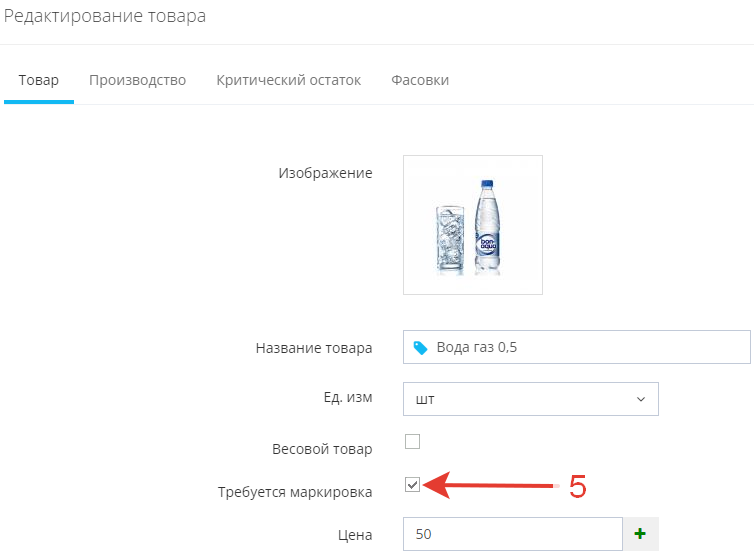
Task: Switch to the 'Производство' tab
Action: coord(137,80)
